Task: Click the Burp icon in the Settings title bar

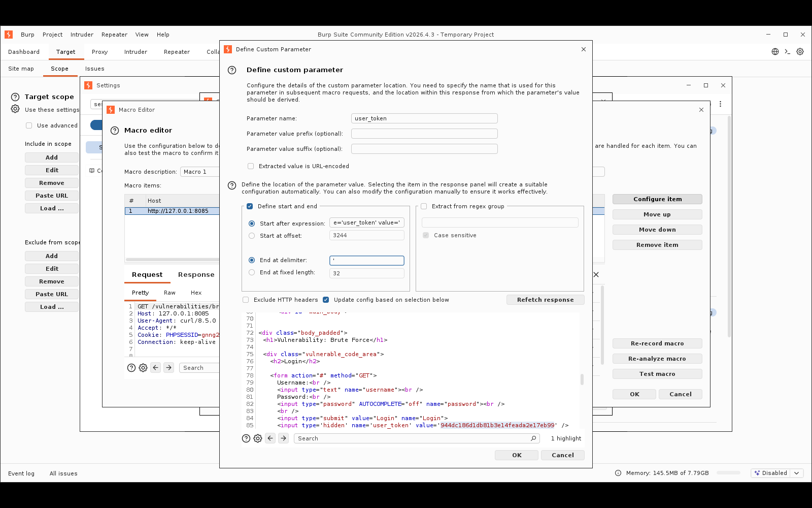Action: [88, 85]
